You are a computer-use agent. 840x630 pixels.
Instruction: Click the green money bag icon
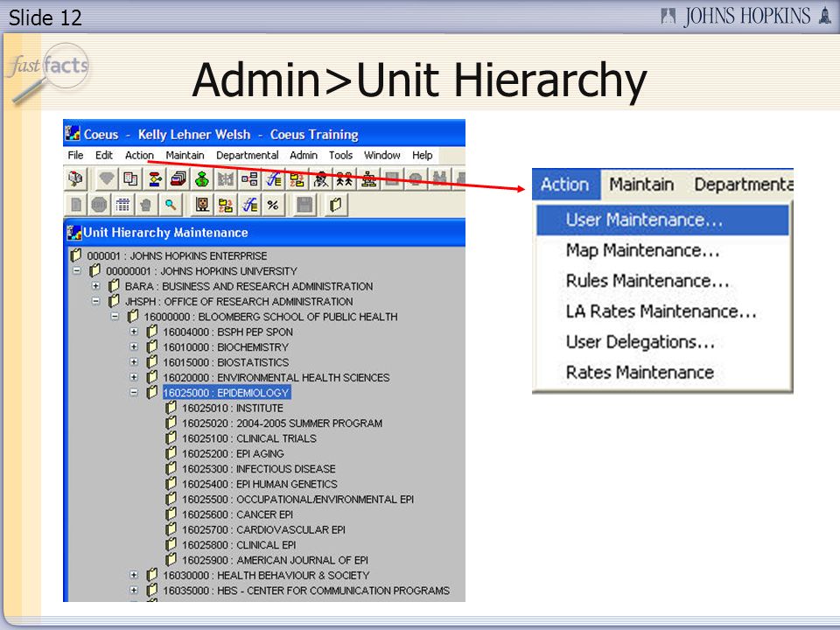click(202, 178)
